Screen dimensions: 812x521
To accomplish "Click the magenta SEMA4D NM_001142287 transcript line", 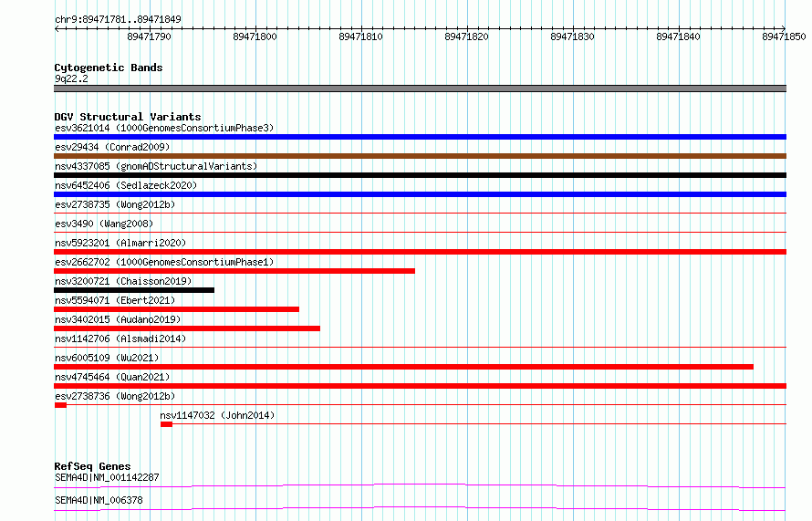I will click(x=420, y=485).
